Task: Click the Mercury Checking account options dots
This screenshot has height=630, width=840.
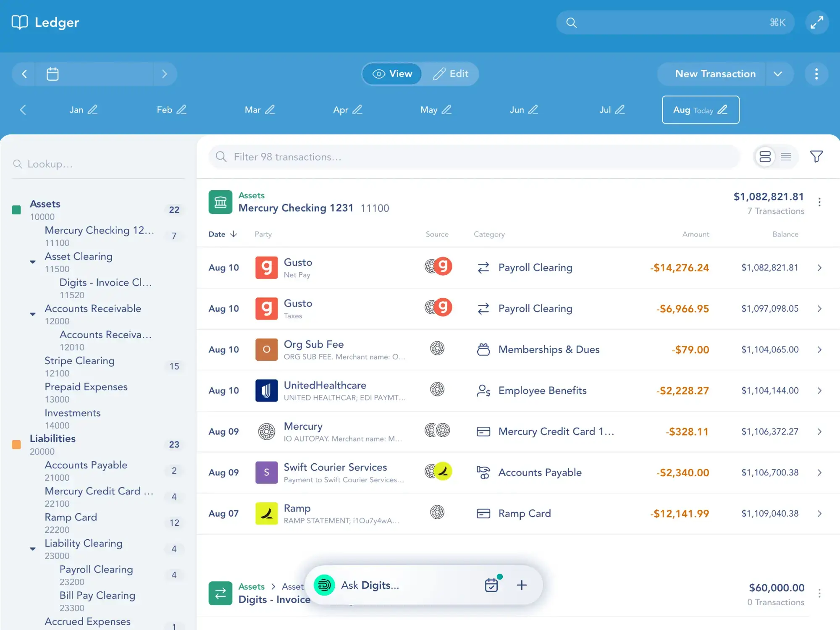Action: point(819,202)
